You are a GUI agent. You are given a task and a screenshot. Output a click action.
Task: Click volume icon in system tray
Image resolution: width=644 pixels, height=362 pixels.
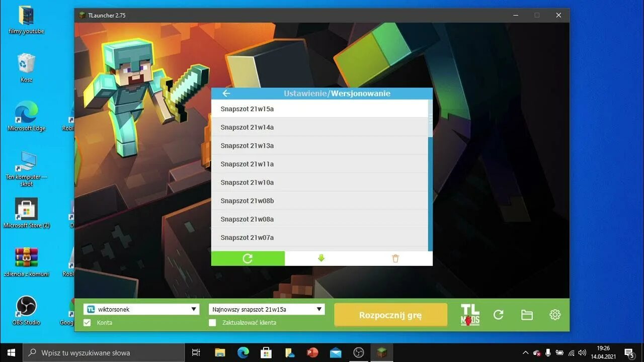(x=582, y=352)
